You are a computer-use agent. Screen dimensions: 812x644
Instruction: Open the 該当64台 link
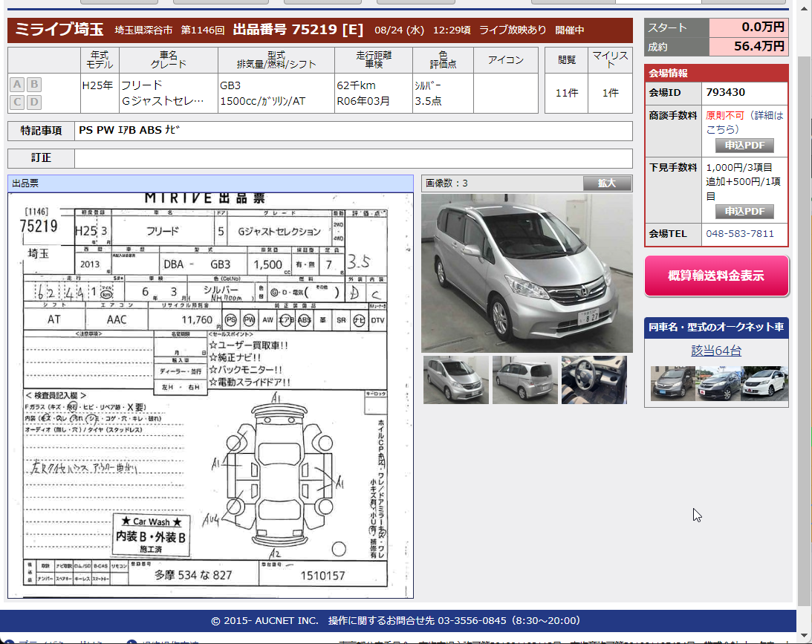(x=716, y=351)
